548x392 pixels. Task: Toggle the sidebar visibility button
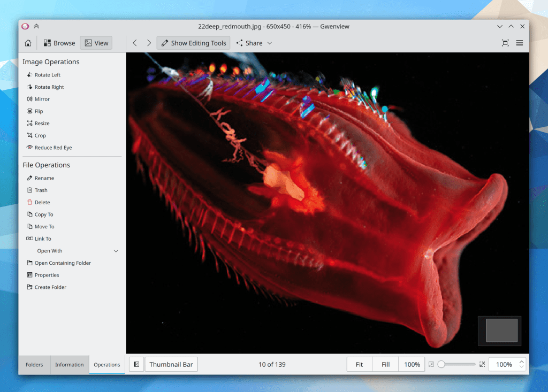[136, 365]
